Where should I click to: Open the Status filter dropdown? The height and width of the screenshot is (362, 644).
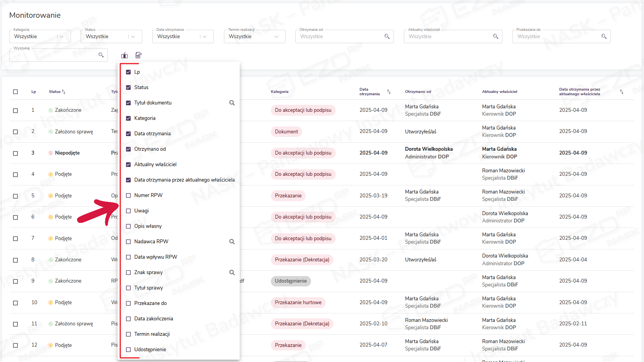133,37
